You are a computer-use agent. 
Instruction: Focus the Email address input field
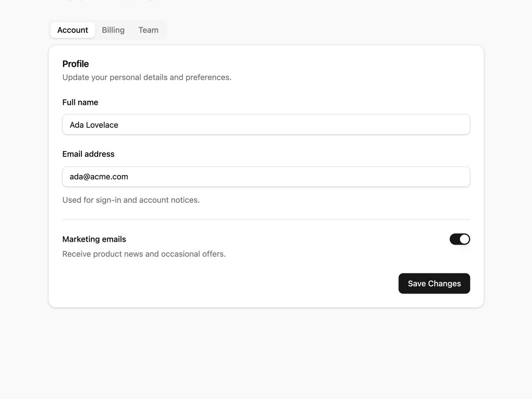click(266, 176)
